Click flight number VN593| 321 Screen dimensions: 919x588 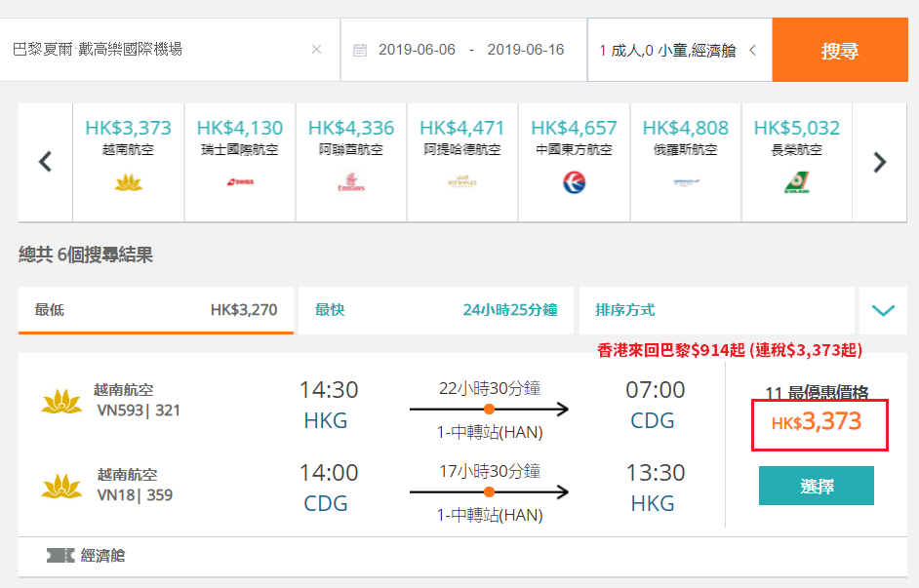pos(139,411)
